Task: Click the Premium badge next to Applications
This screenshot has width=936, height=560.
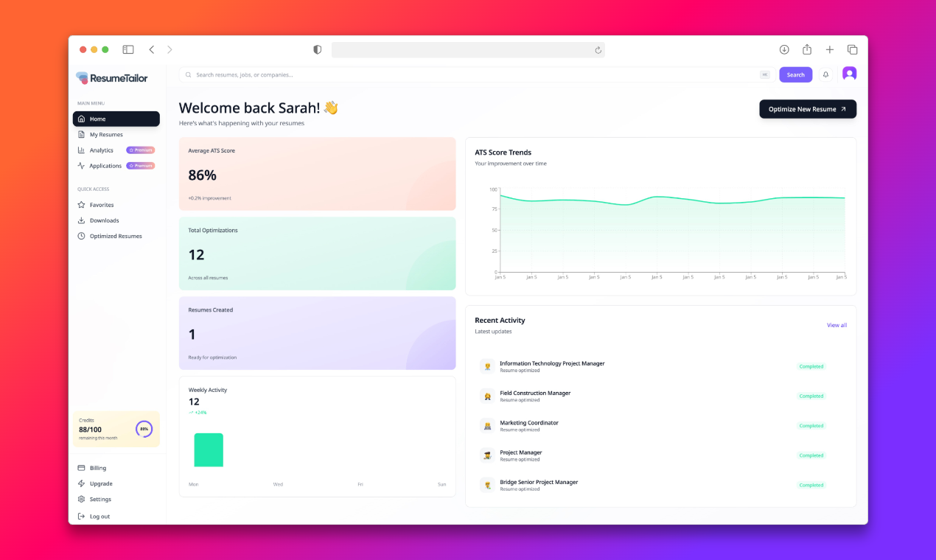Action: click(x=141, y=166)
